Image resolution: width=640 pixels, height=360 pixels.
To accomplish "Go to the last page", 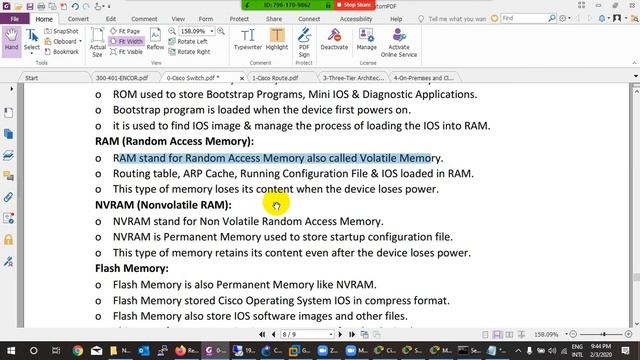I will (x=351, y=335).
